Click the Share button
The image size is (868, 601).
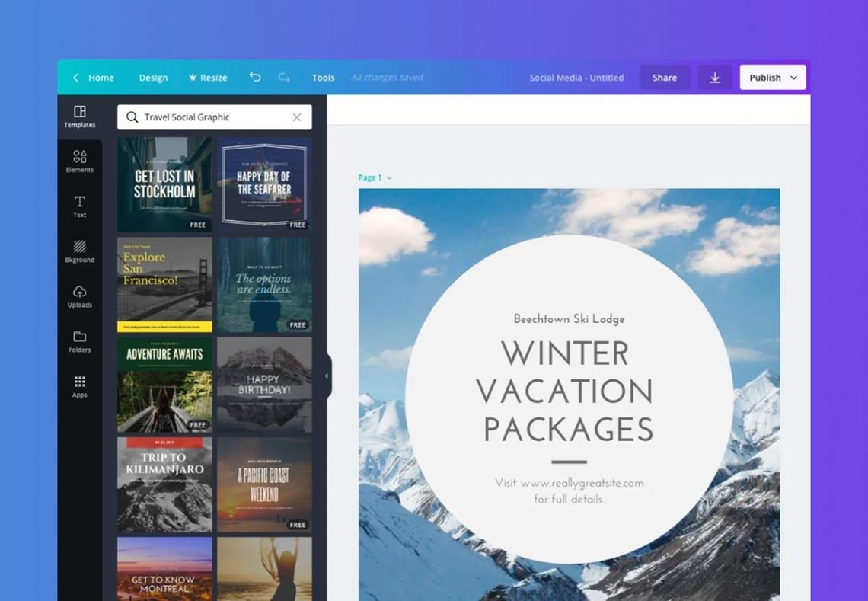tap(665, 77)
